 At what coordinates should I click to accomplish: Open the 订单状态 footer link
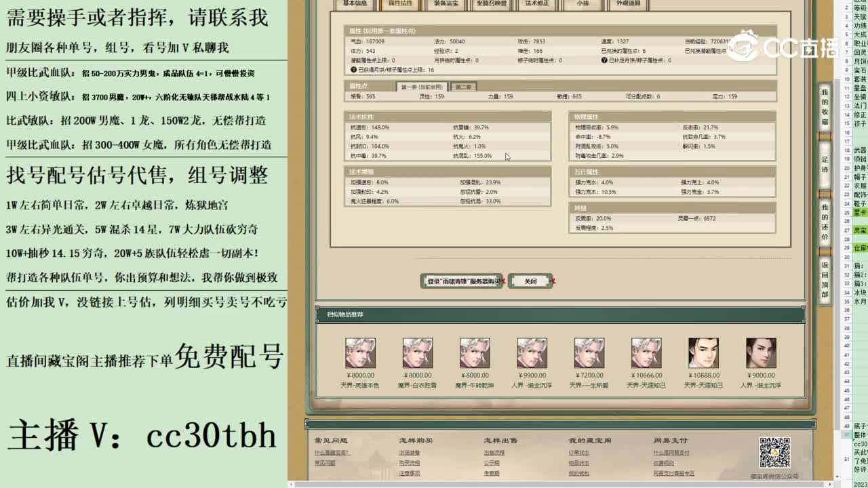[x=579, y=453]
